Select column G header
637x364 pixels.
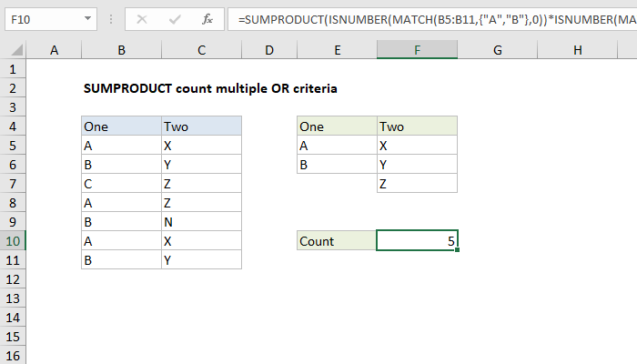click(x=497, y=50)
